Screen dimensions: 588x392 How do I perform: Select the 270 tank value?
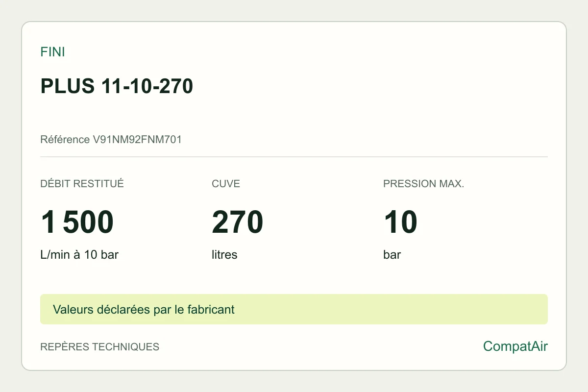pyautogui.click(x=238, y=222)
